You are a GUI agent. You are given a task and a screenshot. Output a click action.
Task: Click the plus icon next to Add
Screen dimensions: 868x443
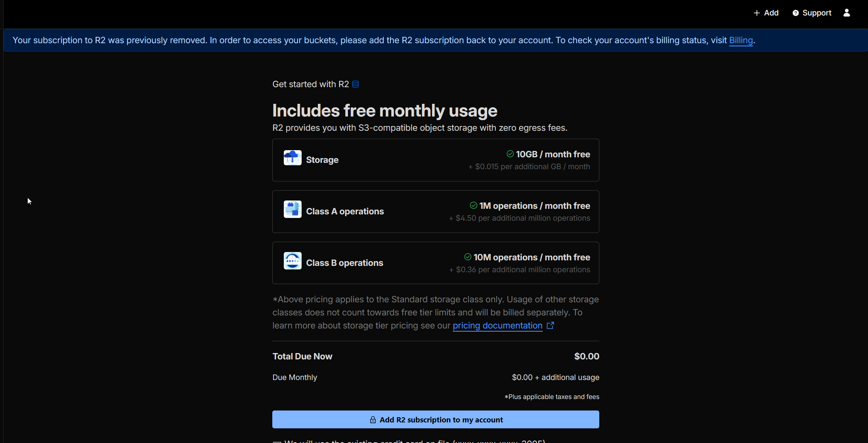(757, 13)
